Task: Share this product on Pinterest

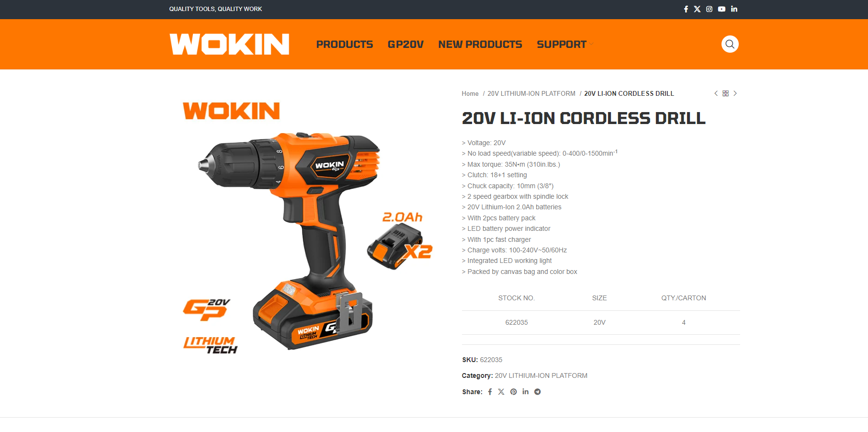Action: coord(513,392)
